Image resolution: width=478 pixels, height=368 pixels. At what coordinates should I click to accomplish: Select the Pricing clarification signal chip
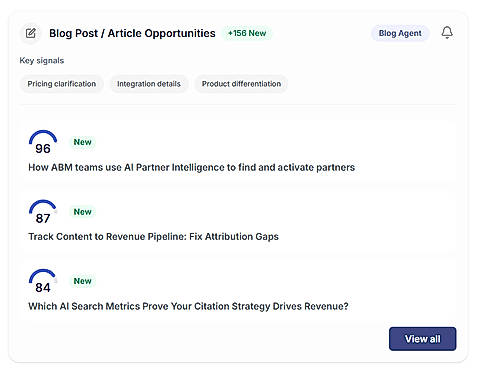tap(62, 84)
